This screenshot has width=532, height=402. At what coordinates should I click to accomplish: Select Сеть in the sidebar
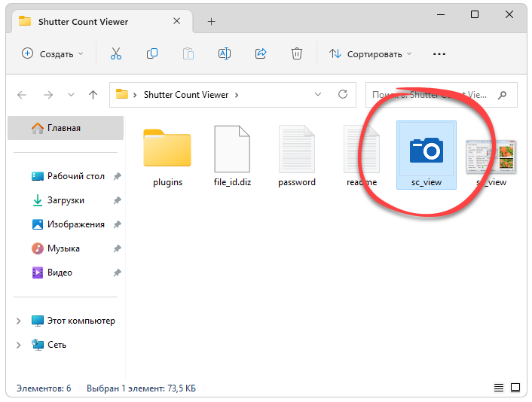(57, 345)
